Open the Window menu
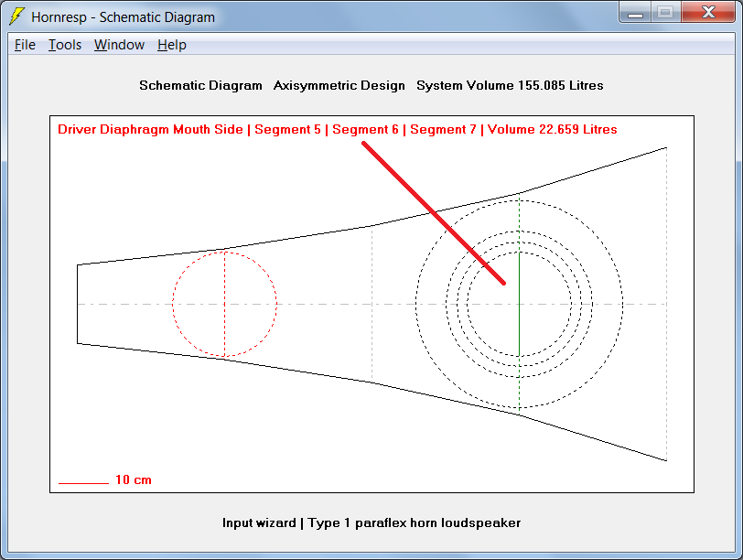The width and height of the screenshot is (743, 560). pos(119,45)
